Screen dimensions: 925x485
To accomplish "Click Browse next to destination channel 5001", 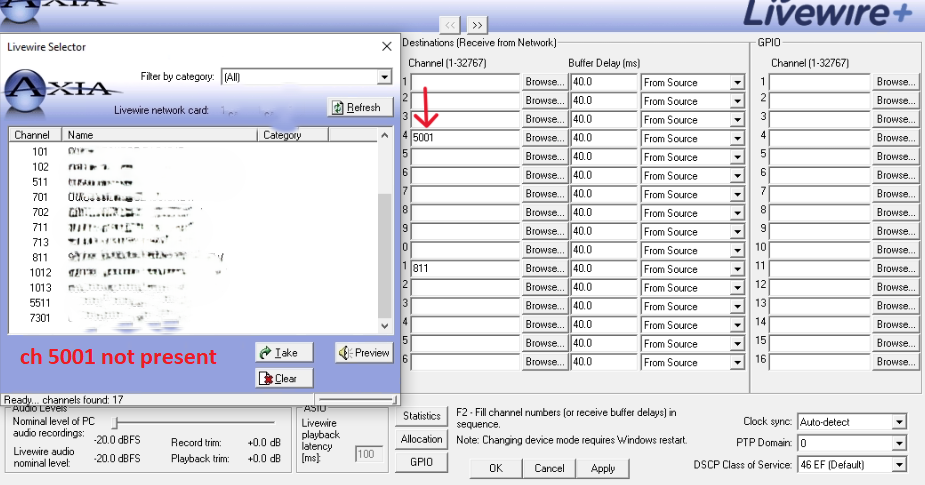I will click(545, 138).
